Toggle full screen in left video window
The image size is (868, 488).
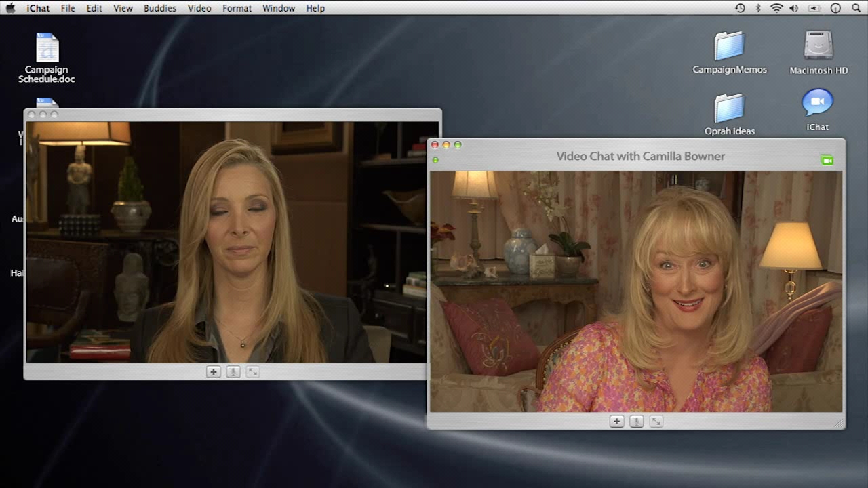pyautogui.click(x=253, y=371)
